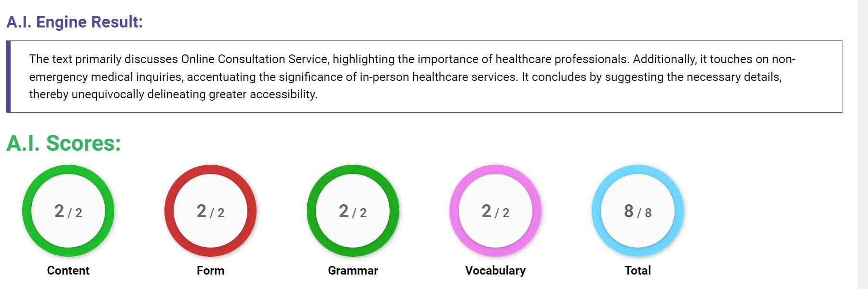Click the Form label below its circle

(211, 271)
